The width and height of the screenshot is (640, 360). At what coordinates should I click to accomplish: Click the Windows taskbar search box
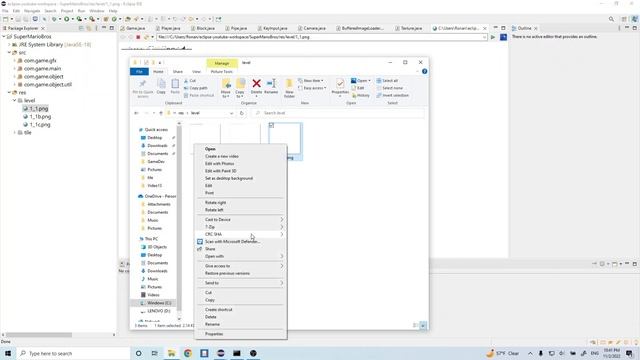point(73,353)
